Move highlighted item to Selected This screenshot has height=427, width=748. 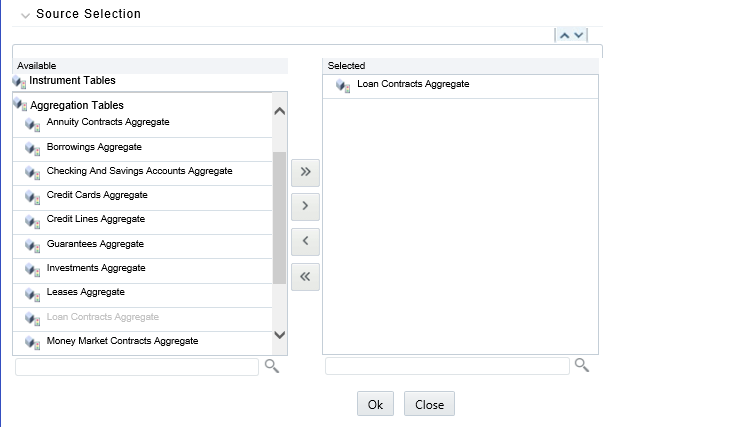pos(305,207)
